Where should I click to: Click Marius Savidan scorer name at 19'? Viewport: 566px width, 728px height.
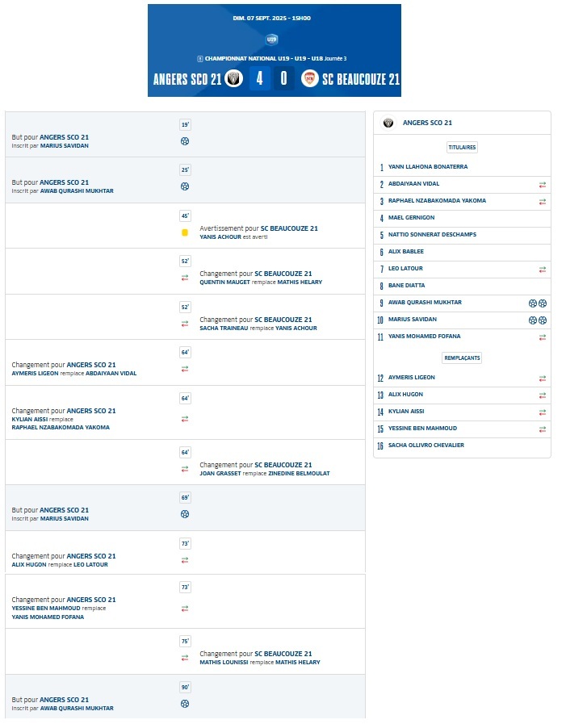64,146
